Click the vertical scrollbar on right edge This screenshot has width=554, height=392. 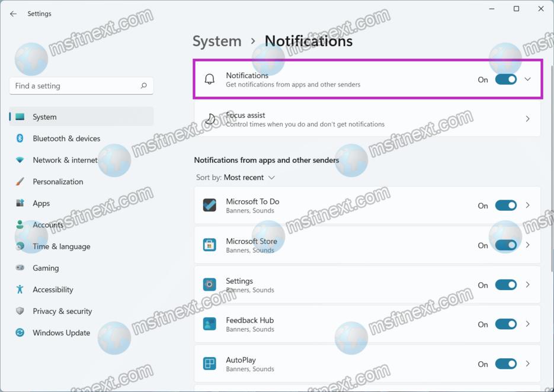(551, 178)
